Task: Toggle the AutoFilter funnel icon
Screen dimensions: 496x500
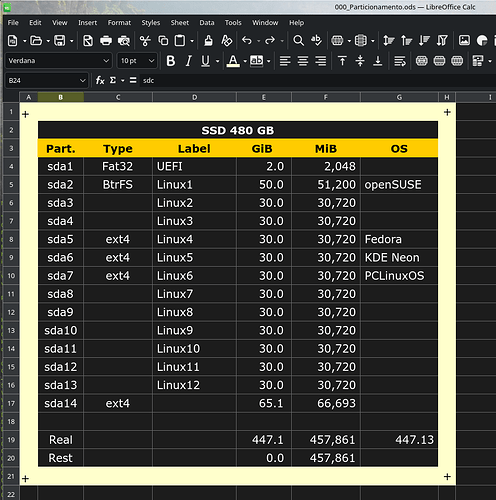Action: [442, 41]
